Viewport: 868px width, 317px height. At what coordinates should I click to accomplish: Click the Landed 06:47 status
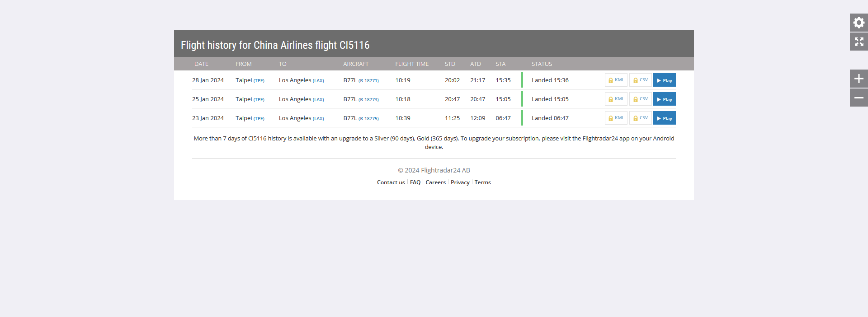550,118
